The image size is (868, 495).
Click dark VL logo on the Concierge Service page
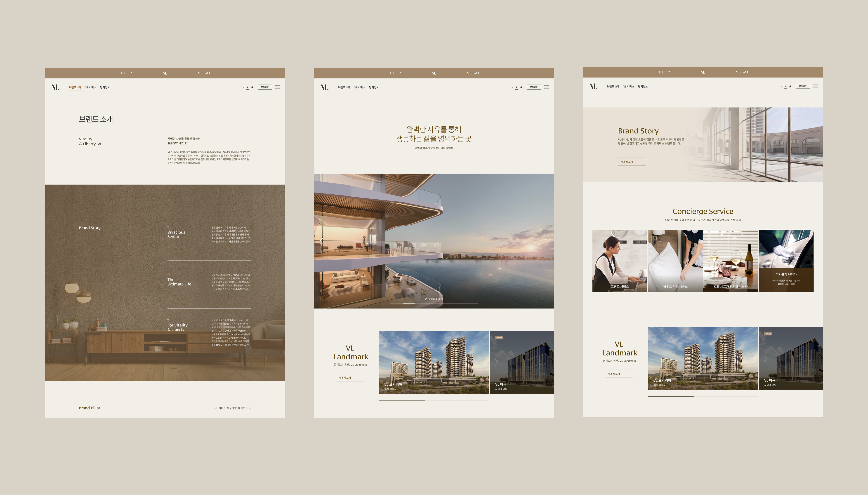[593, 86]
